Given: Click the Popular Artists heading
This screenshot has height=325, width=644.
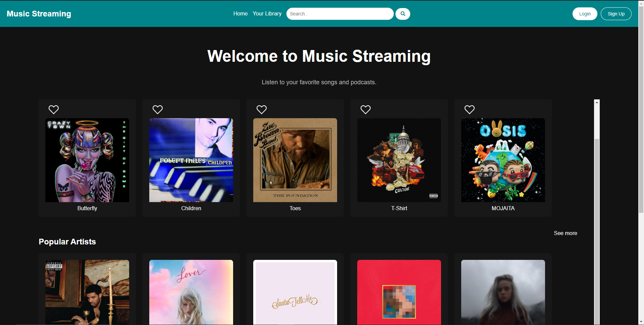Looking at the screenshot, I should (67, 242).
